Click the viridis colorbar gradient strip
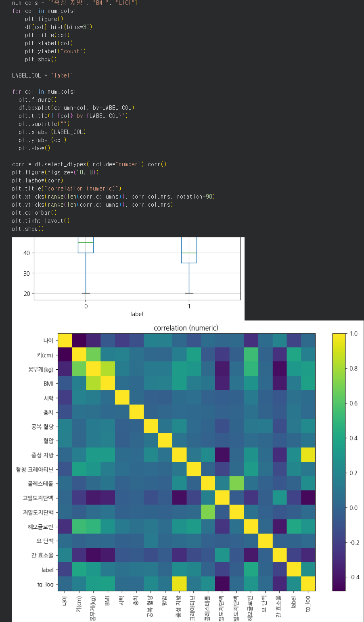Screen dimensions: 364x622 pos(339,462)
